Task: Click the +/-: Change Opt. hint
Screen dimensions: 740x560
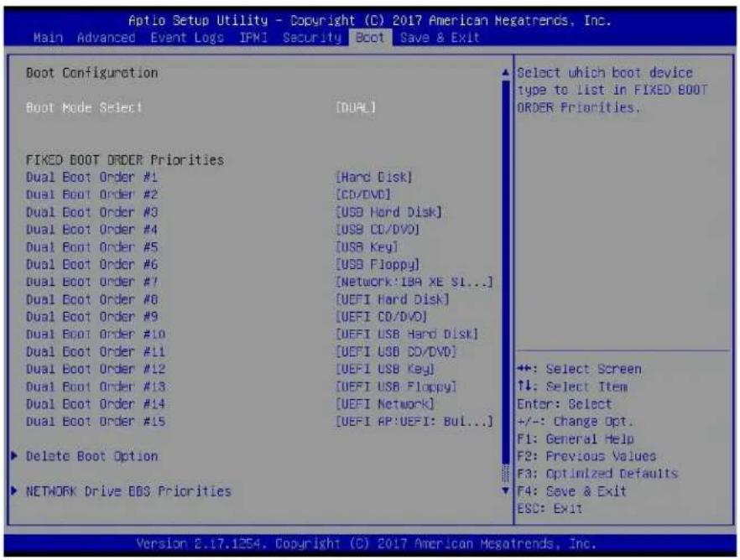Action: click(576, 422)
